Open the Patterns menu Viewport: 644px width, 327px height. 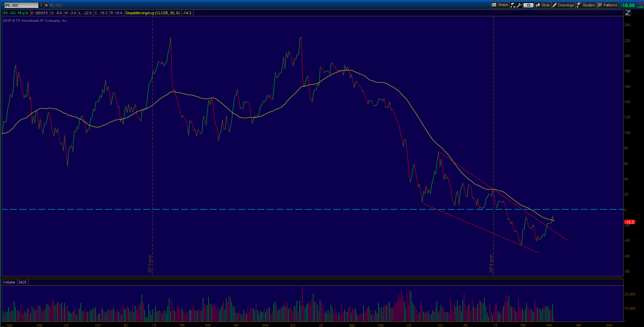607,5
